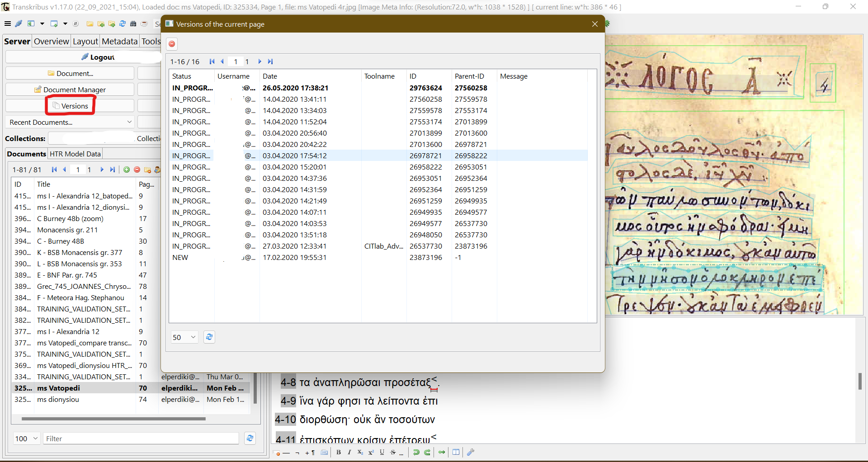The height and width of the screenshot is (462, 868).
Task: Go to first page in Versions dialog
Action: pyautogui.click(x=212, y=61)
